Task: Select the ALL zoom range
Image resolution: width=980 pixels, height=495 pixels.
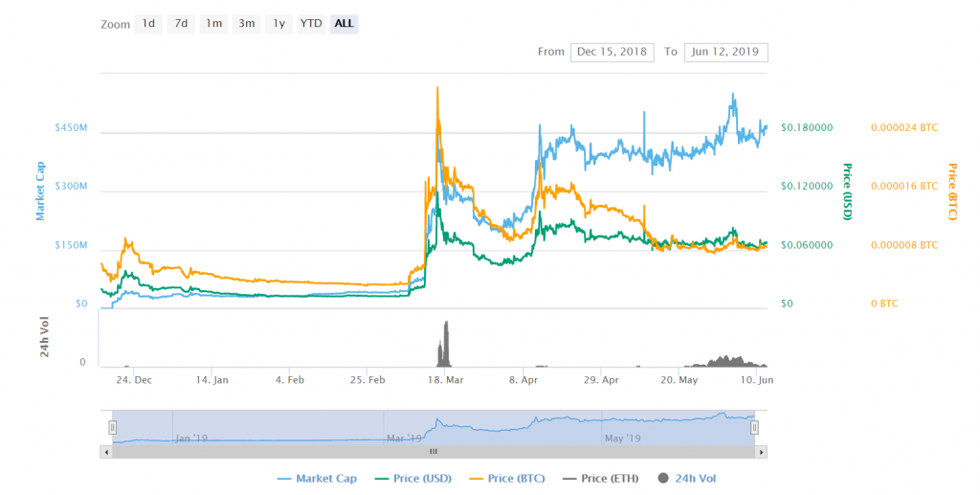Action: pyautogui.click(x=345, y=24)
